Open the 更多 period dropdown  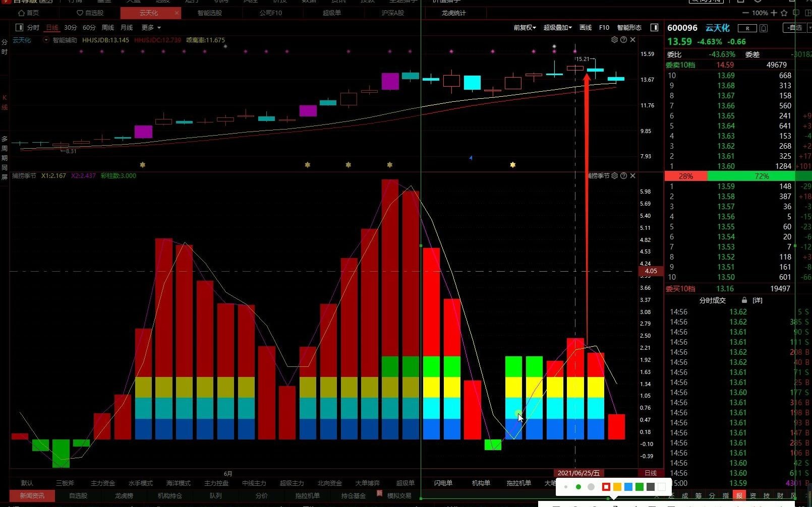151,28
